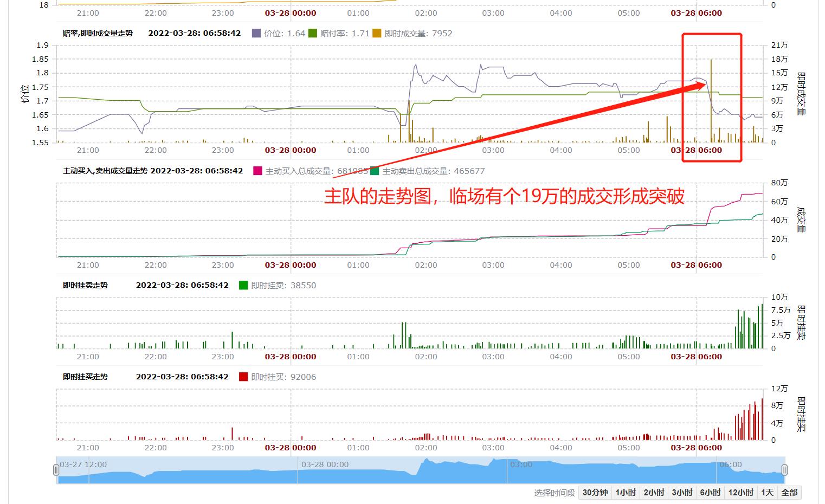Click timestamp 2022-03-28 06:58:42 in first chart
The width and height of the screenshot is (825, 504).
coord(194,33)
